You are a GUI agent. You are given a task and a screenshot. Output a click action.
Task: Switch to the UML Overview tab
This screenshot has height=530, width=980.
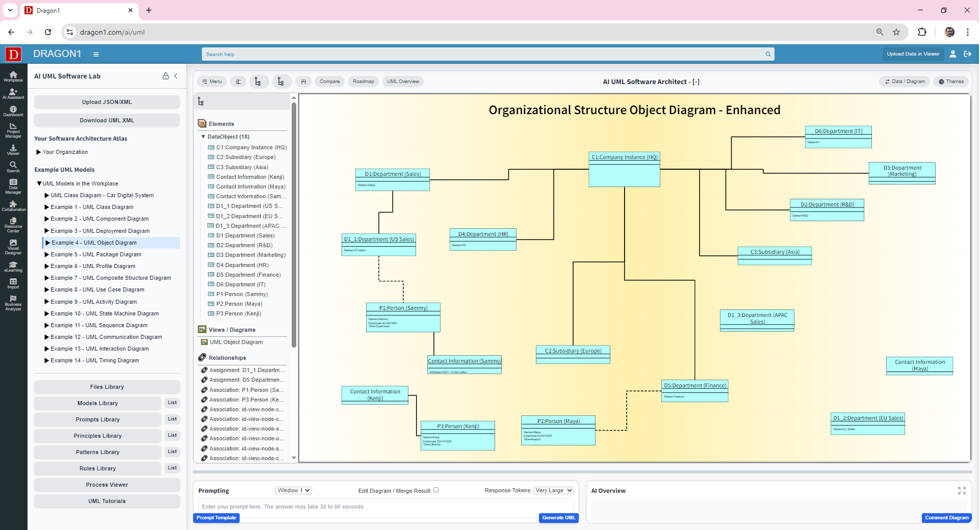point(402,81)
